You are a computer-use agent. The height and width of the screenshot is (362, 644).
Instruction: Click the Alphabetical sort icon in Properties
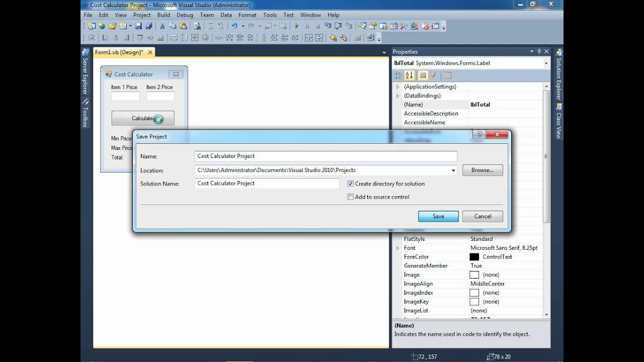point(409,75)
